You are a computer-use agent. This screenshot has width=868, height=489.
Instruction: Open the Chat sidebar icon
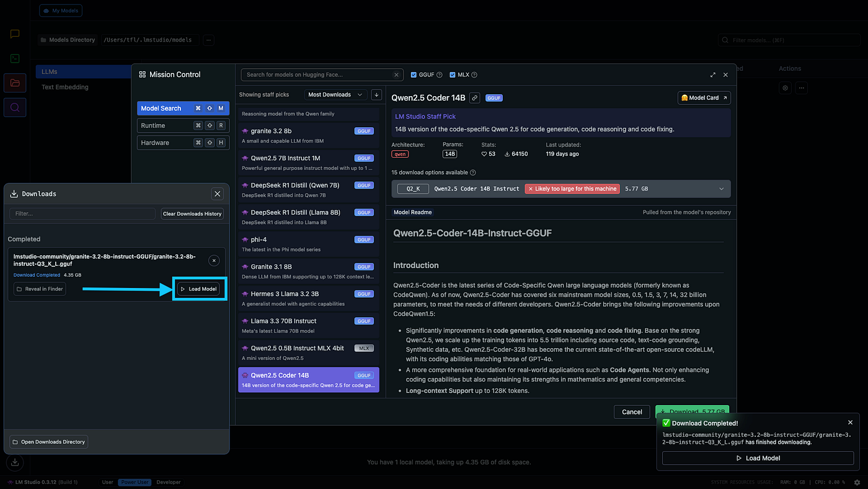coord(15,34)
